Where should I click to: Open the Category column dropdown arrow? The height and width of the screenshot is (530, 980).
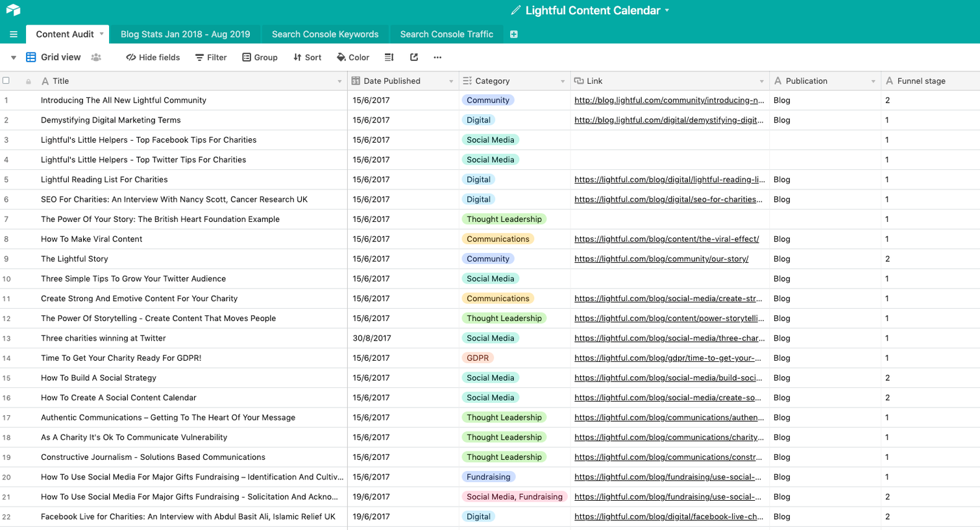(x=563, y=81)
